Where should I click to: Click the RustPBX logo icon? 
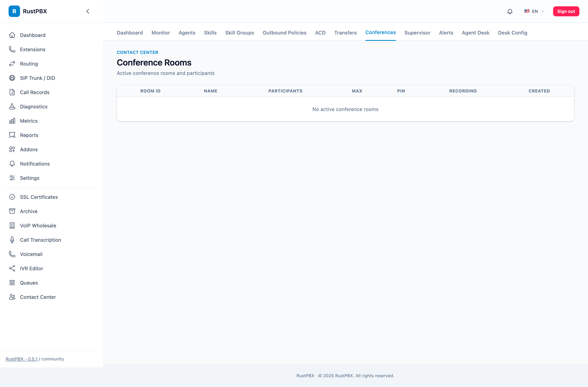tap(14, 11)
